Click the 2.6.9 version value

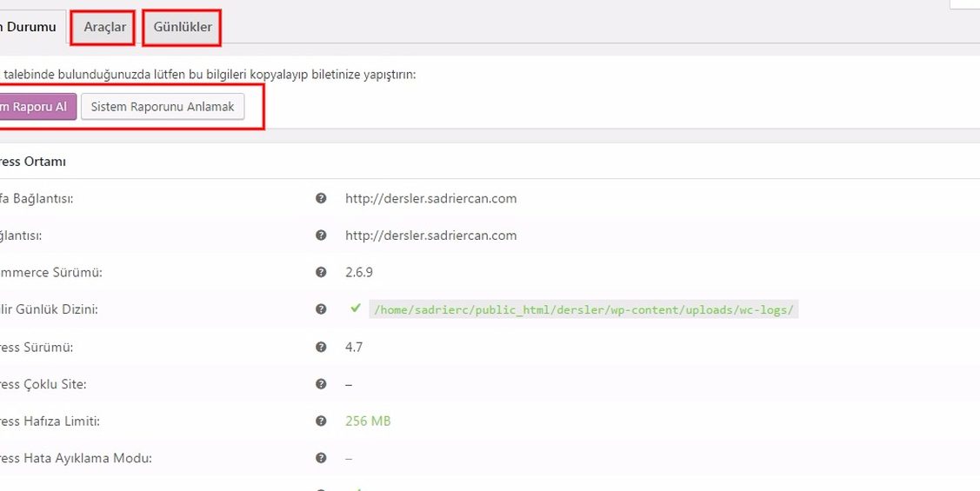(359, 272)
